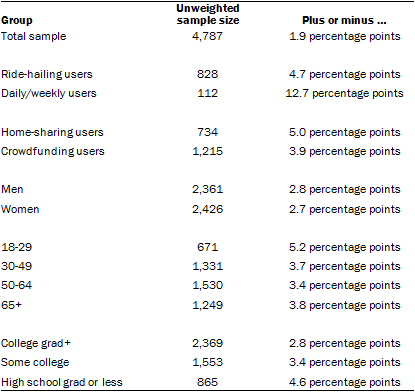Click the 65+ age group label
Screen dimensions: 415x392
[x=11, y=305]
